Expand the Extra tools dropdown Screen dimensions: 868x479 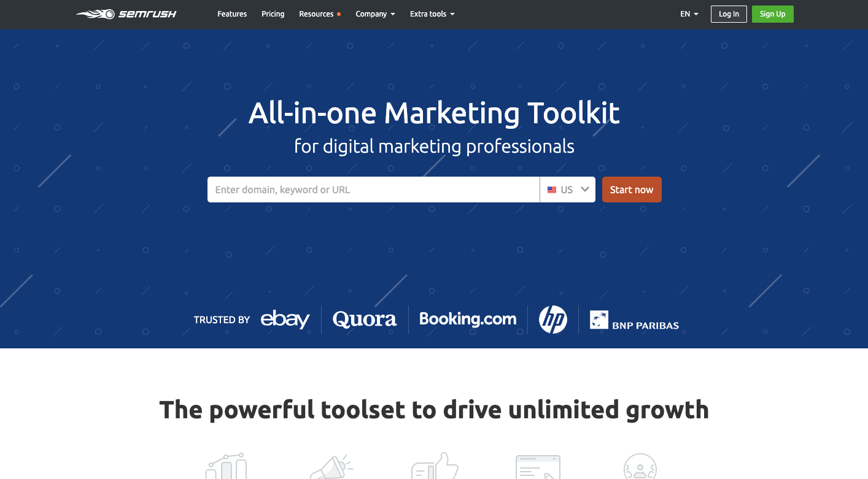pyautogui.click(x=432, y=14)
